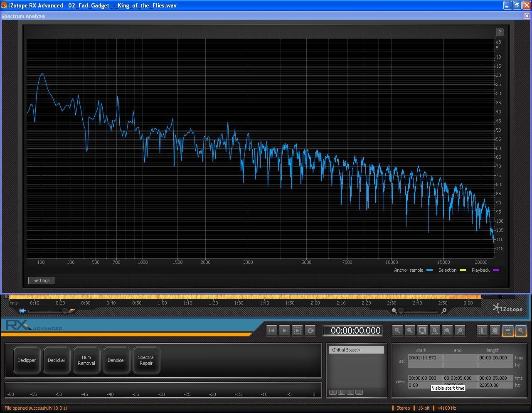Click the spectrogram icon on the opacity slider
532x413 pixels.
click(x=72, y=310)
